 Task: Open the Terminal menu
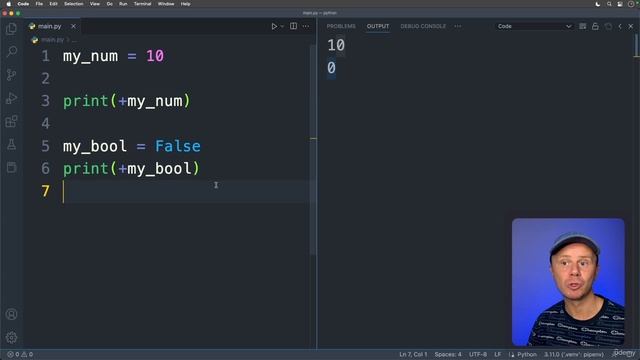142,4
